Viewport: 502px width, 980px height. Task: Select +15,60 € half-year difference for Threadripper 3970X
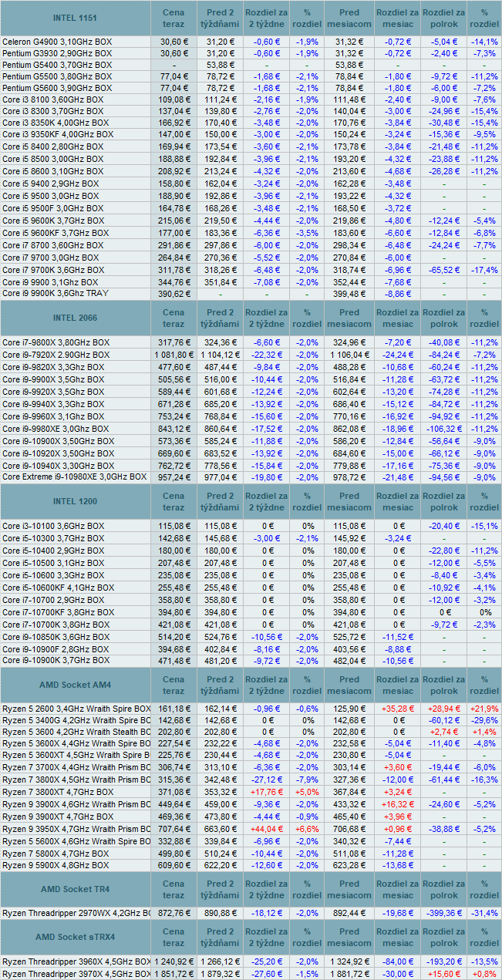pyautogui.click(x=443, y=974)
